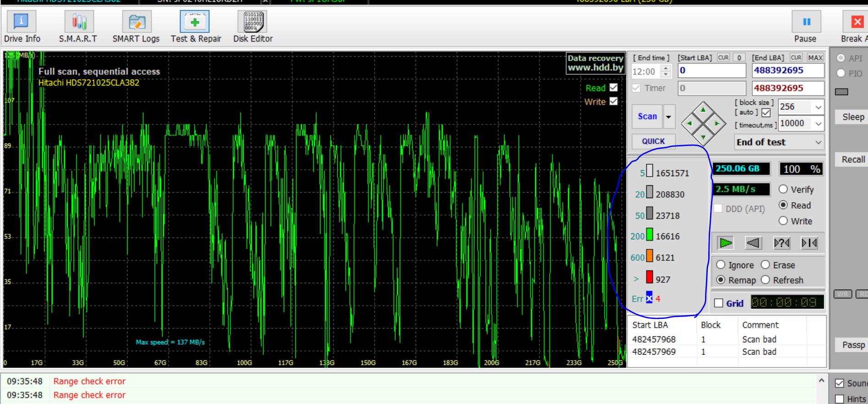
Task: Click the left arrow on navigation diamond
Action: [689, 124]
